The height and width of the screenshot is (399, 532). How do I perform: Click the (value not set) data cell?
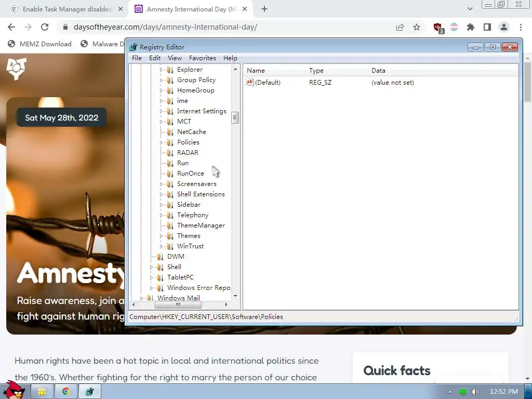tap(393, 83)
